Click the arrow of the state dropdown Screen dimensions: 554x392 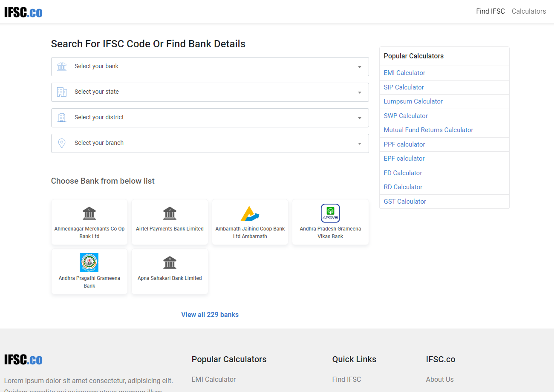tap(360, 92)
